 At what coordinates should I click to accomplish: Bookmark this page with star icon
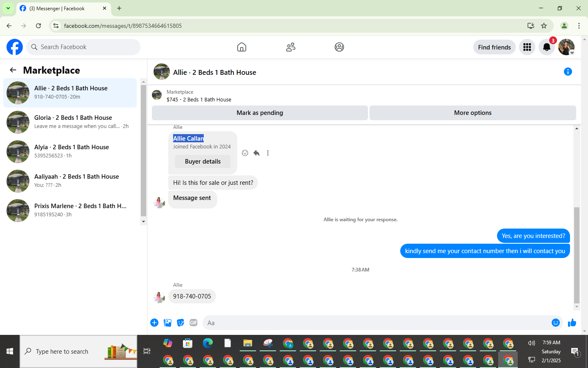(x=544, y=26)
